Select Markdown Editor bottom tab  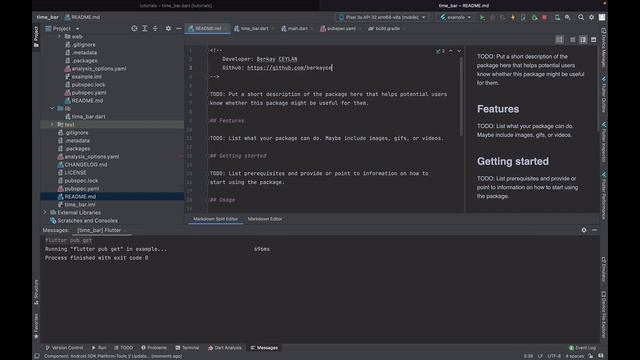(x=264, y=219)
